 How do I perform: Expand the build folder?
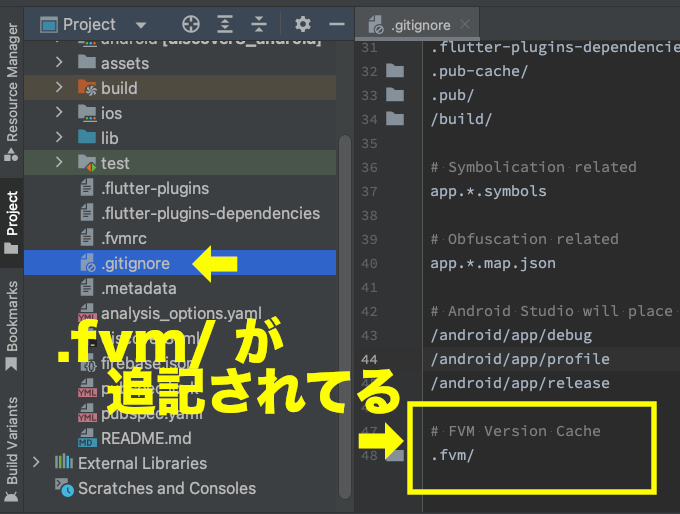pos(59,88)
